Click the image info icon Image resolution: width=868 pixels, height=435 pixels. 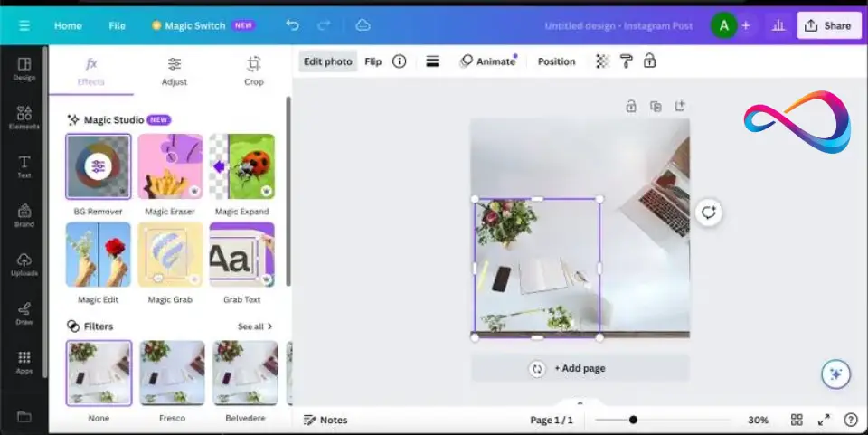(399, 61)
